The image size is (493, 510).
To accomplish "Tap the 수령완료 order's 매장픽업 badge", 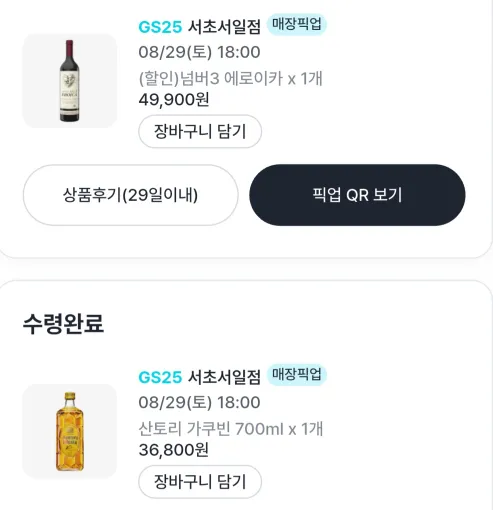I will (x=297, y=375).
